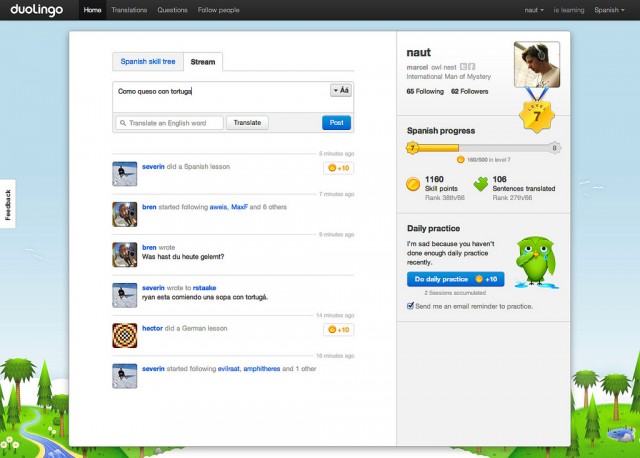
Task: Click the green puzzle piece translated icon
Action: (x=481, y=185)
